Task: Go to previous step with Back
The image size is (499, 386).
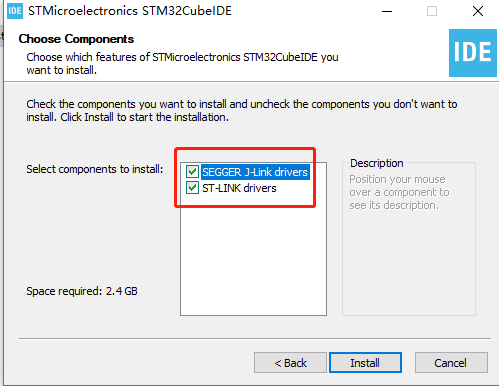Action: [x=290, y=363]
